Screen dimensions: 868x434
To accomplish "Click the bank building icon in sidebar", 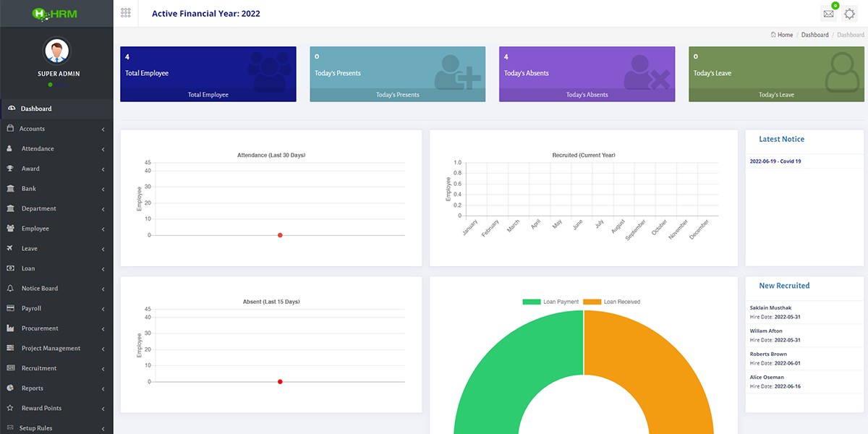I will pos(10,189).
